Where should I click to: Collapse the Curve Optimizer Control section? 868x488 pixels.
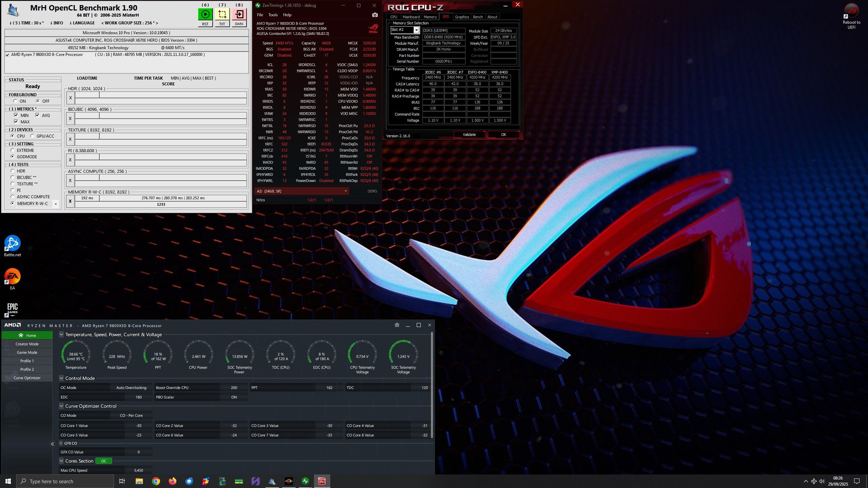pos(61,406)
